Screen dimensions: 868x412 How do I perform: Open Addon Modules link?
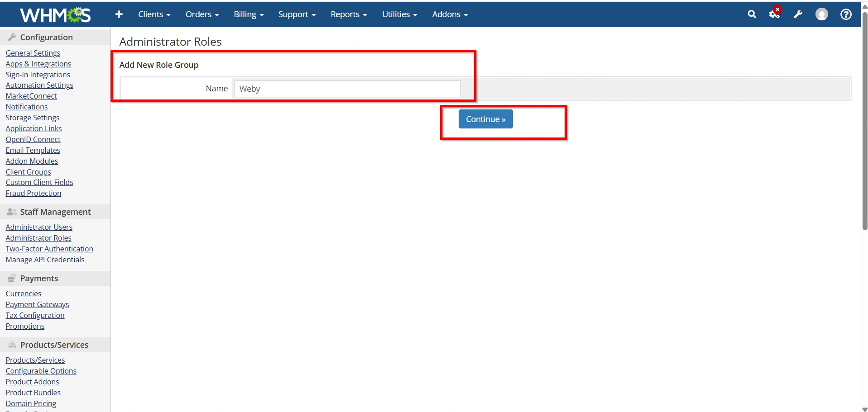tap(32, 161)
